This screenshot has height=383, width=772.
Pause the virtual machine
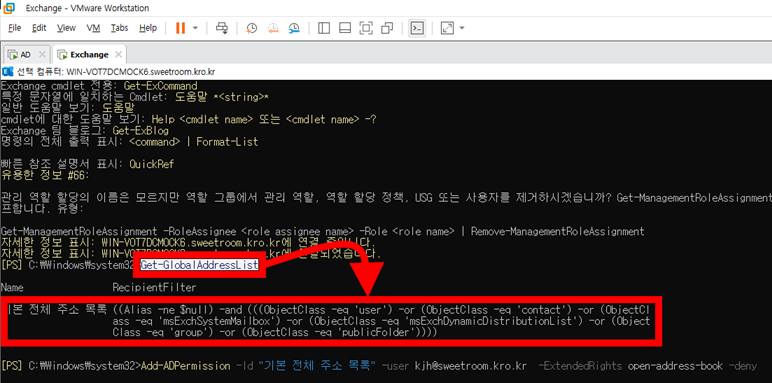(x=180, y=28)
